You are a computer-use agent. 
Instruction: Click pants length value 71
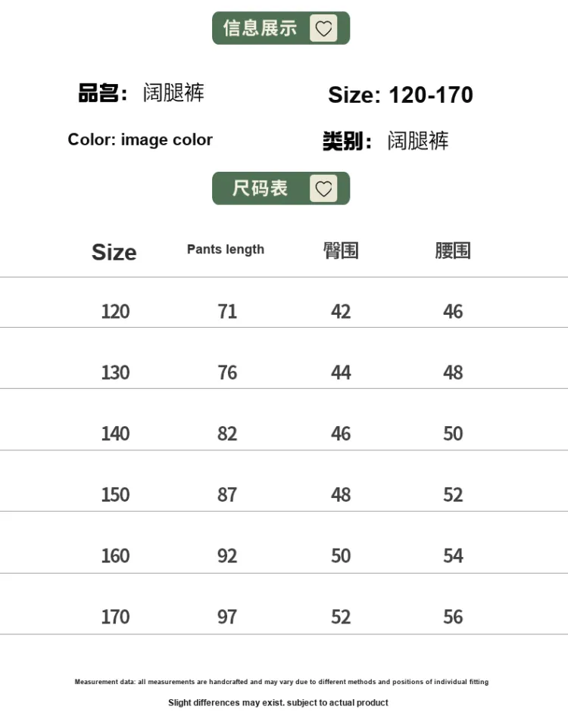pos(227,311)
